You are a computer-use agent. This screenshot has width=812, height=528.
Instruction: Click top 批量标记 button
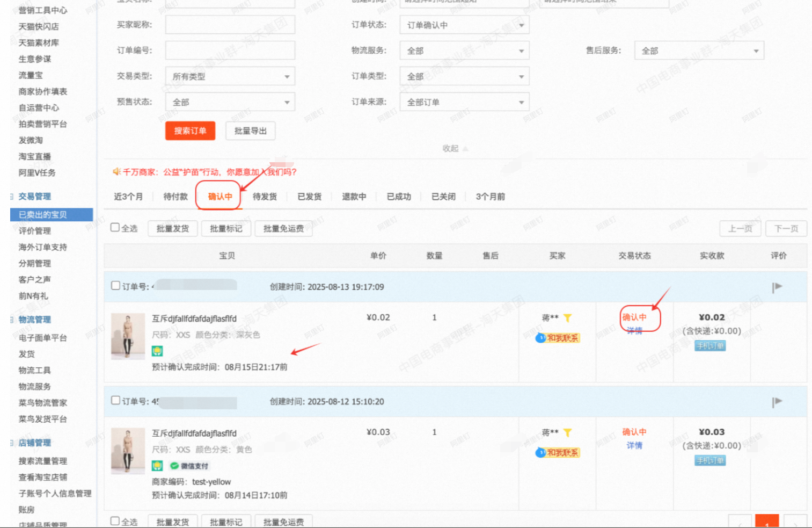click(226, 228)
